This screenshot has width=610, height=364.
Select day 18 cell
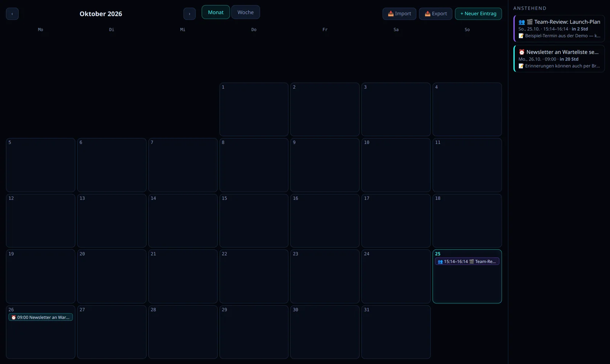click(467, 221)
